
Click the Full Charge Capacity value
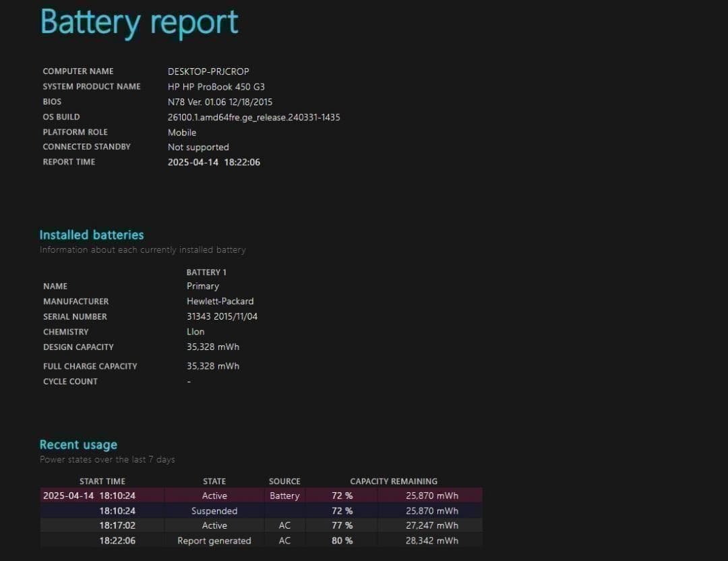click(212, 366)
